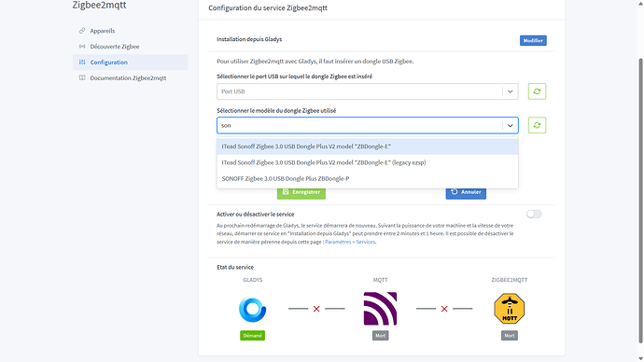Click the Etat du service heading

pos(235,267)
